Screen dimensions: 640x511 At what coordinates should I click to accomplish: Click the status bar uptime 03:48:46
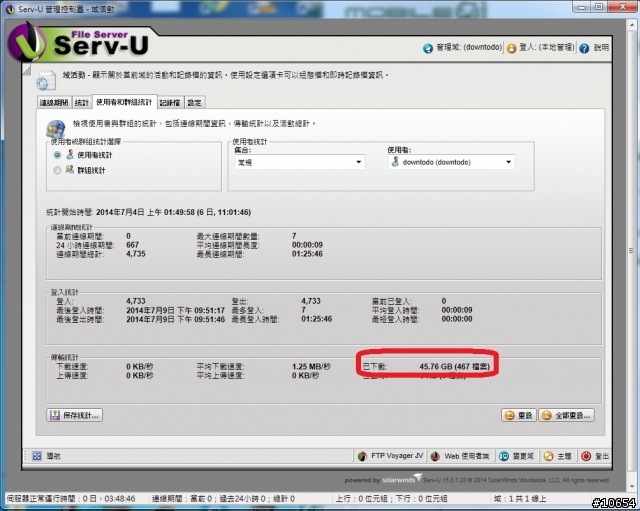click(x=120, y=499)
